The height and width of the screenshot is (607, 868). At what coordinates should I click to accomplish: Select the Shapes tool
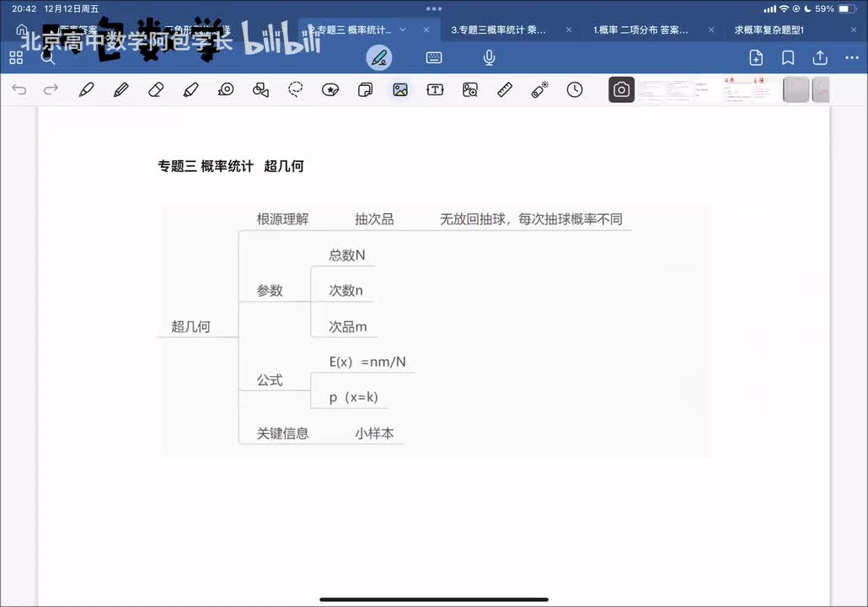(x=260, y=89)
